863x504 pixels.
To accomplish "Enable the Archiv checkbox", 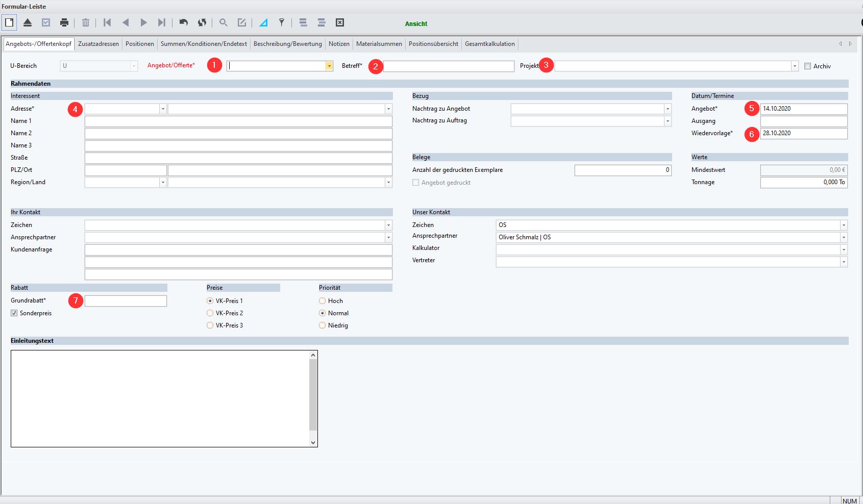I will (807, 66).
